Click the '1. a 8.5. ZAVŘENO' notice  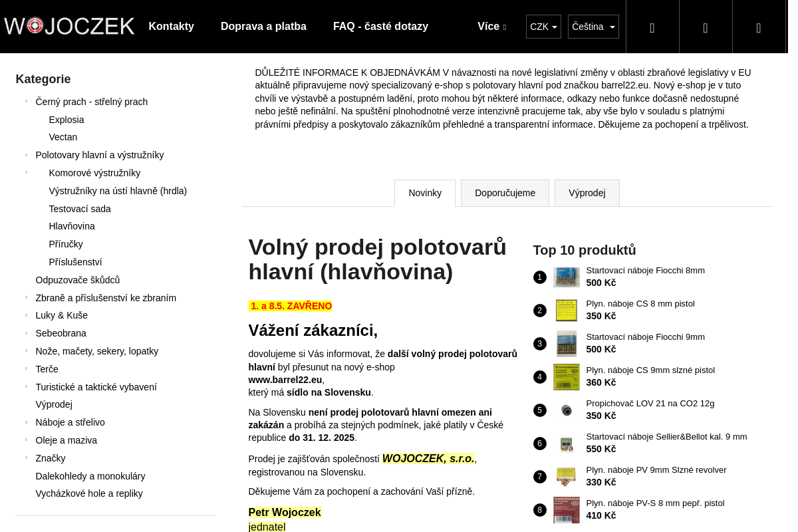(291, 306)
